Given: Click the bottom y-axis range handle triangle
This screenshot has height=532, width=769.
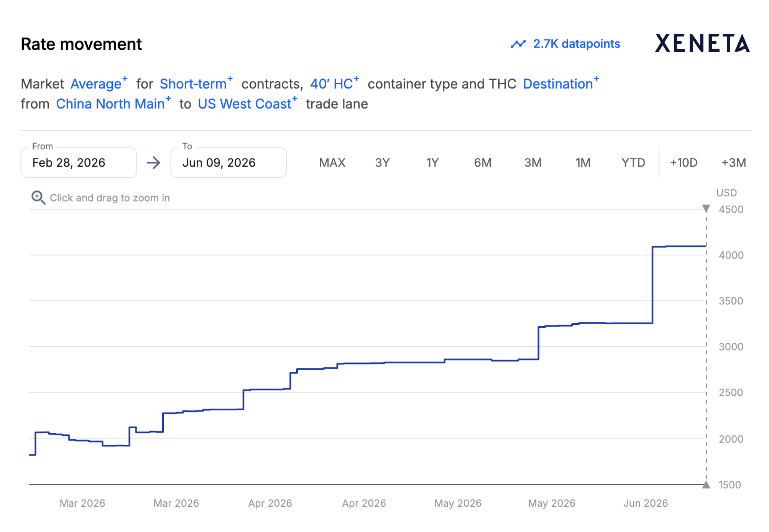Looking at the screenshot, I should tap(706, 485).
